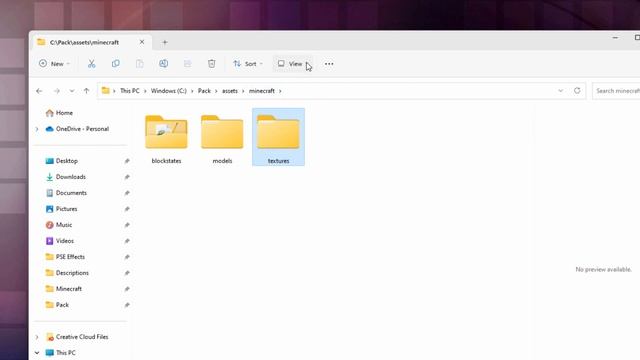Click minecraft in the breadcrumb path
The height and width of the screenshot is (360, 640).
pos(262,91)
